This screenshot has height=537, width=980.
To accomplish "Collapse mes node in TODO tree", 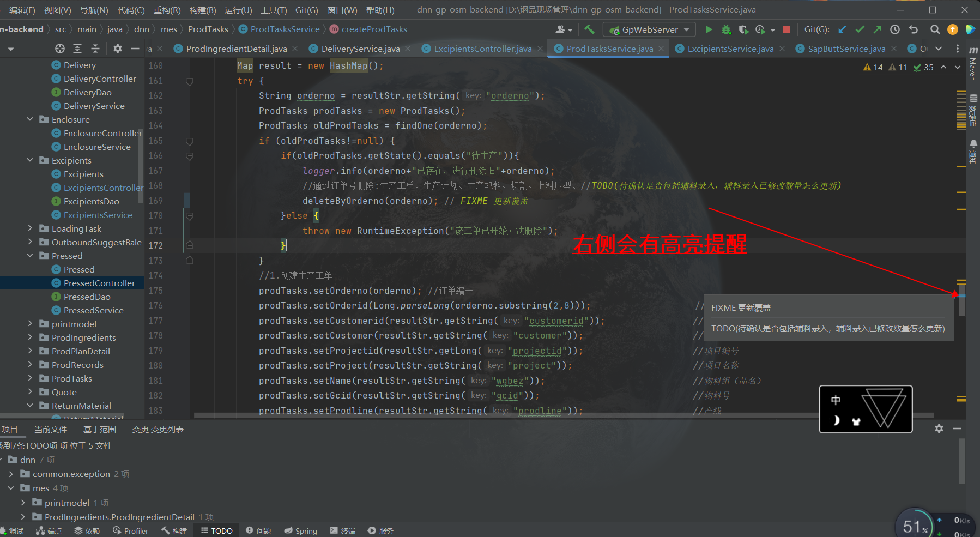I will pyautogui.click(x=11, y=488).
